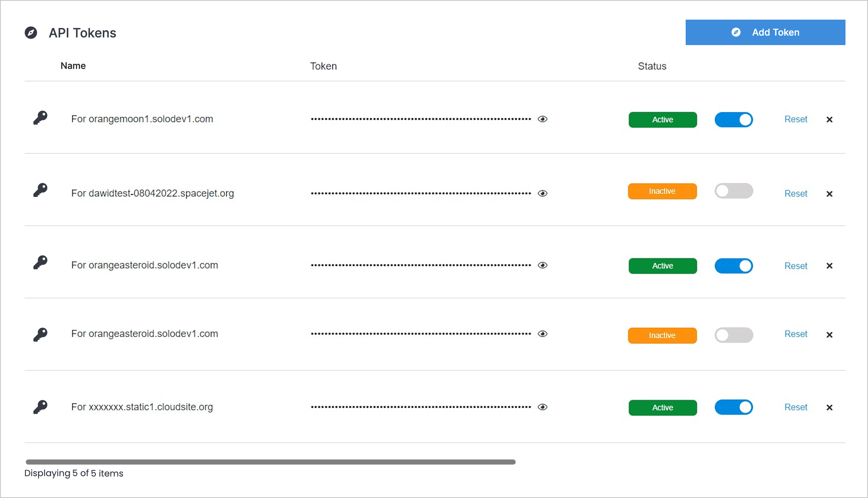Screen dimensions: 868x498
Task: Click the Active badge for orangemoon1.solodev1.com
Action: tap(663, 120)
